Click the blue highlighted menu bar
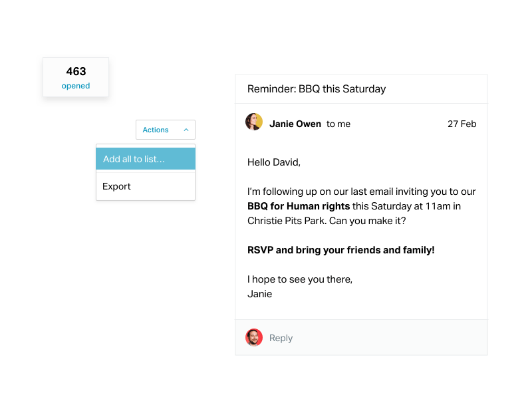The height and width of the screenshot is (399, 532). pyautogui.click(x=145, y=158)
